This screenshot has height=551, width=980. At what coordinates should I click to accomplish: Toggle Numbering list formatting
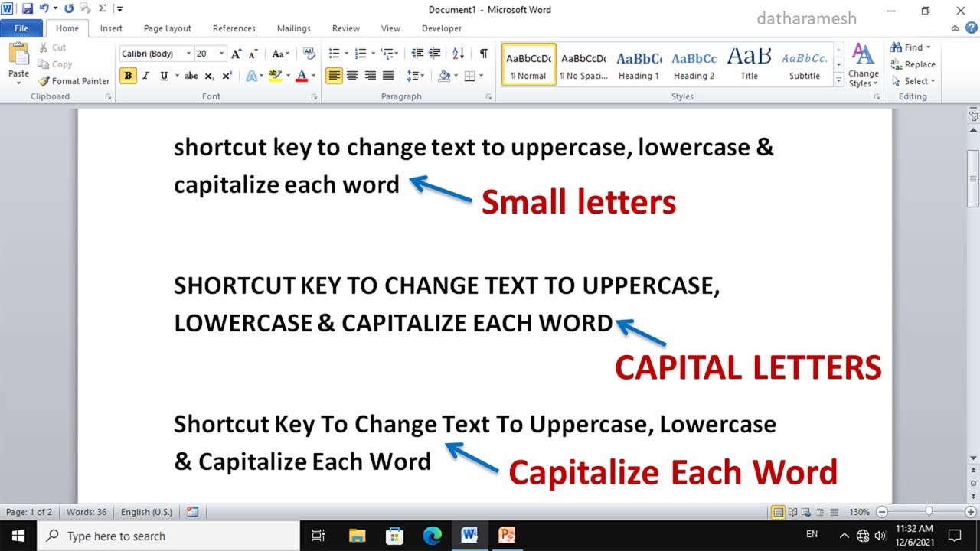coord(361,54)
